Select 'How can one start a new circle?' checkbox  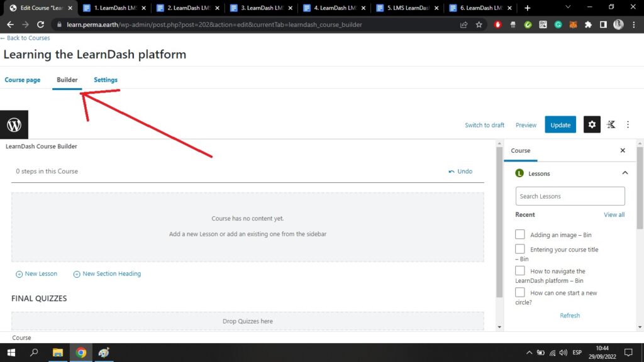pos(520,292)
